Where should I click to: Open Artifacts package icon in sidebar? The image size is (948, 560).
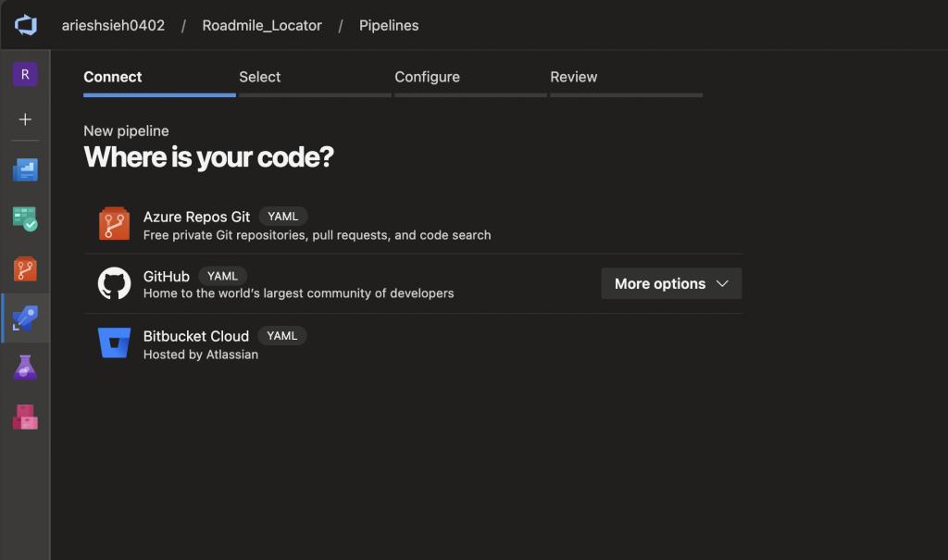25,417
